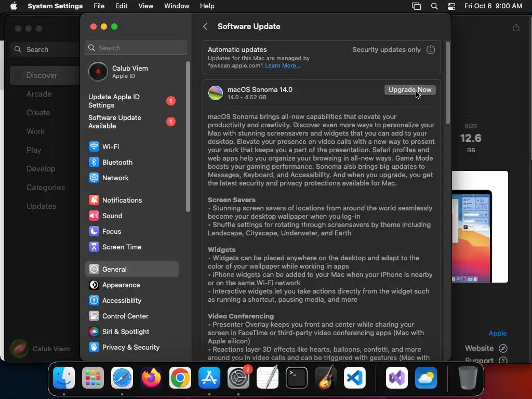The width and height of the screenshot is (532, 399).
Task: Click the App Store share icon
Action: [516, 28]
